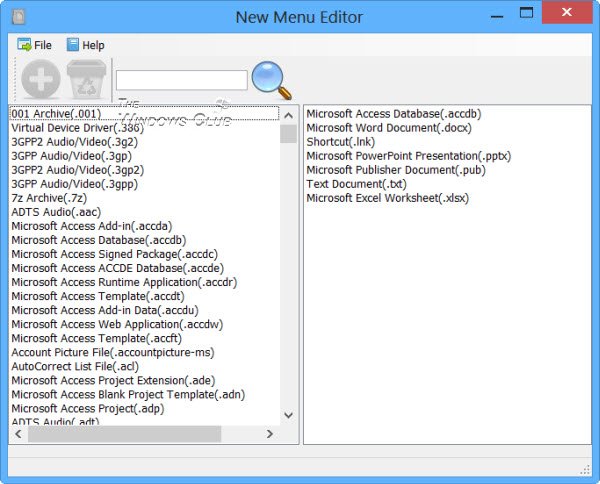This screenshot has width=600, height=484.
Task: Select Microsoft Excel Worksheet(.xlsx)
Action: click(388, 198)
